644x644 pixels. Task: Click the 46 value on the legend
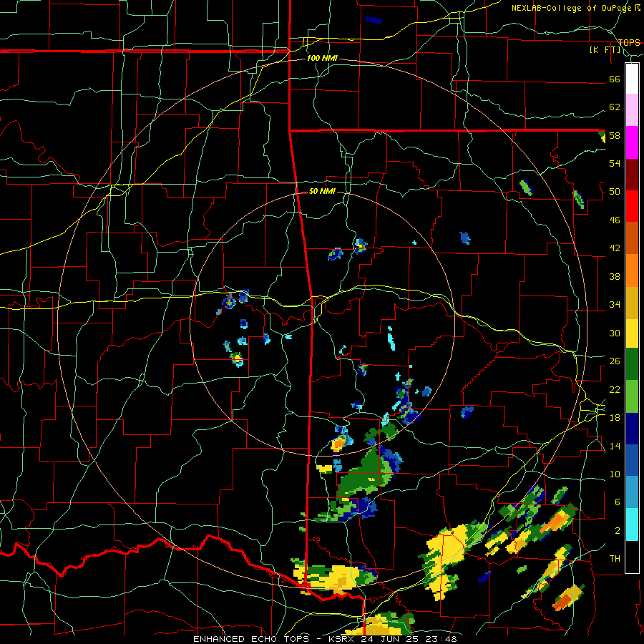(x=615, y=220)
